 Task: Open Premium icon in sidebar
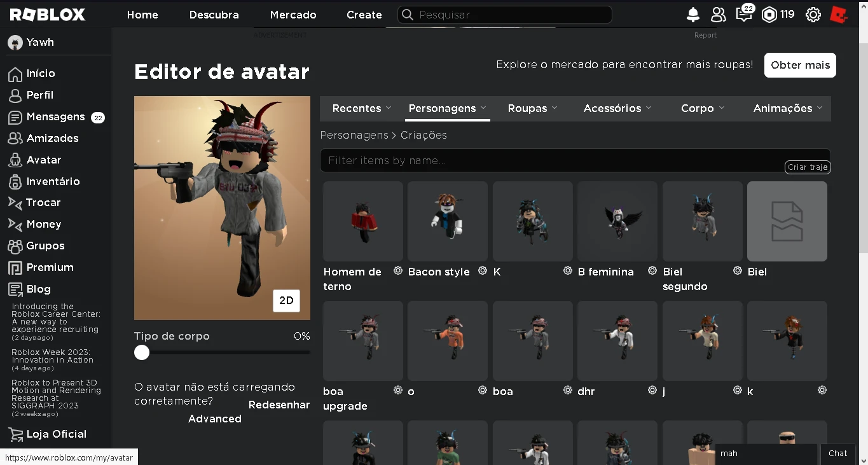[15, 268]
